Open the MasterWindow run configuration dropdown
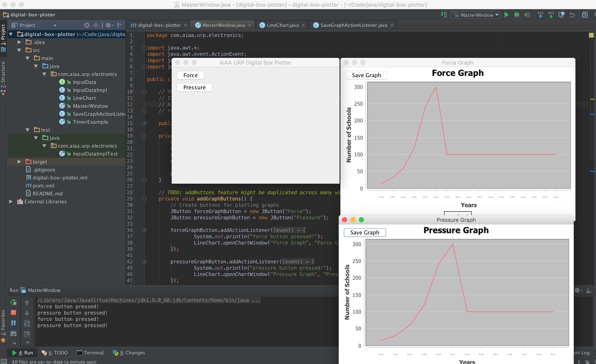Viewport: 596px width, 364px height. pos(476,15)
